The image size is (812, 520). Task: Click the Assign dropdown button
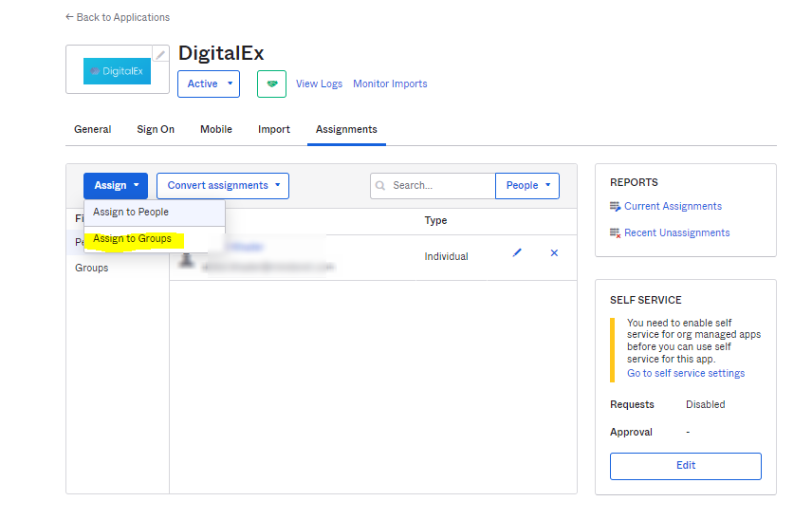116,185
